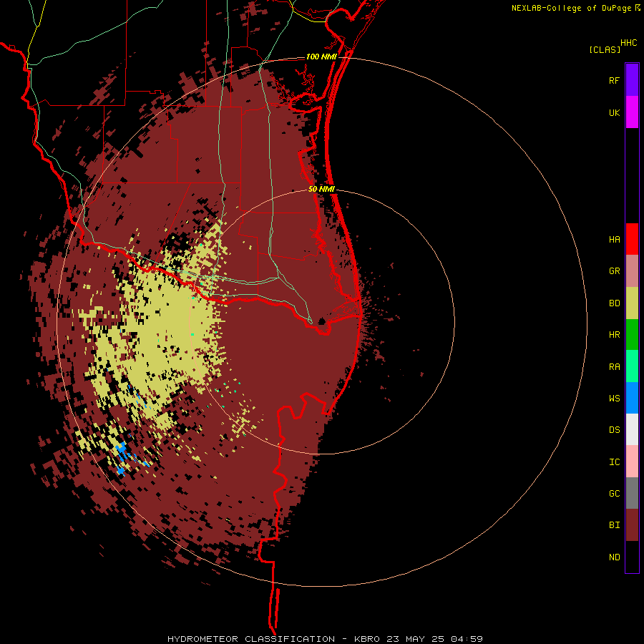Click the 'KBRO' radar site identifier
The width and height of the screenshot is (644, 644).
click(367, 639)
